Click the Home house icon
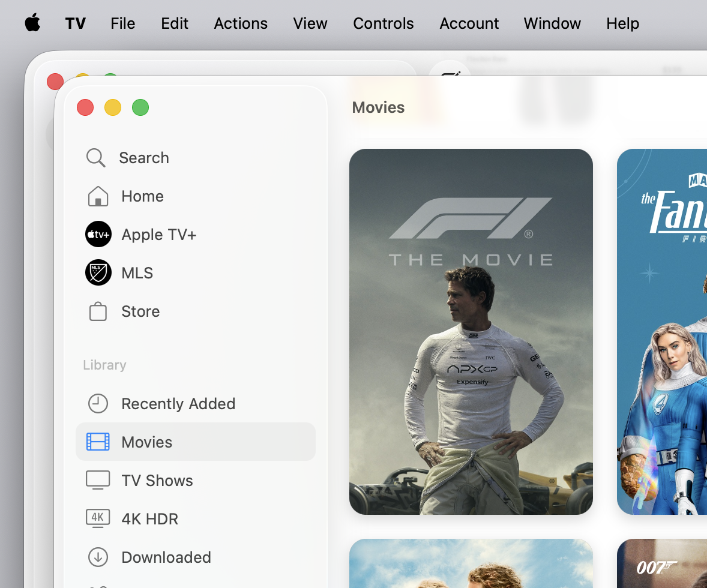 (x=98, y=196)
